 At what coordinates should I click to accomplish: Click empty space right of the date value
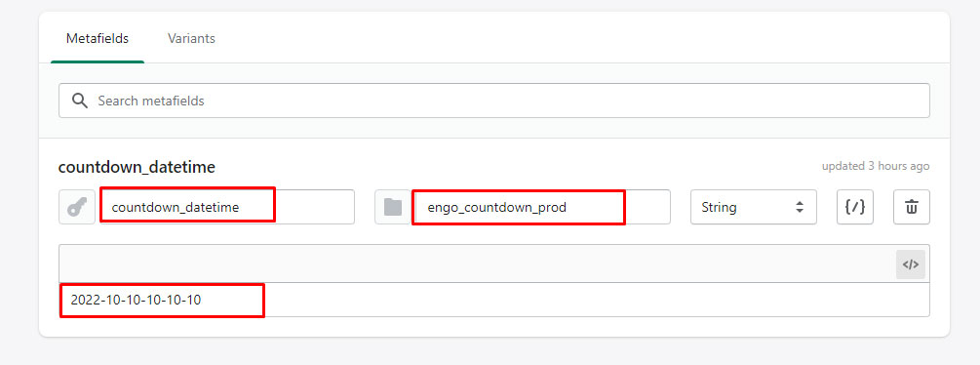(x=594, y=300)
